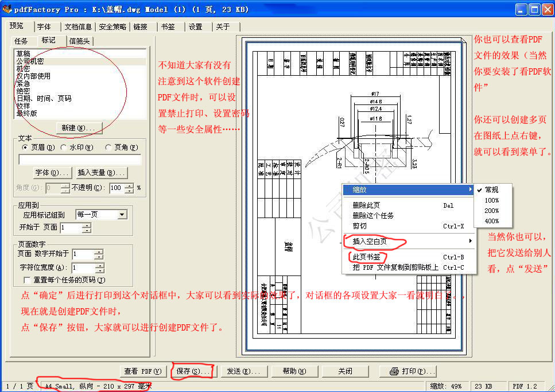This screenshot has height=392, width=555.
Task: Select the 页眉 (header) radio button
Action: 25,147
